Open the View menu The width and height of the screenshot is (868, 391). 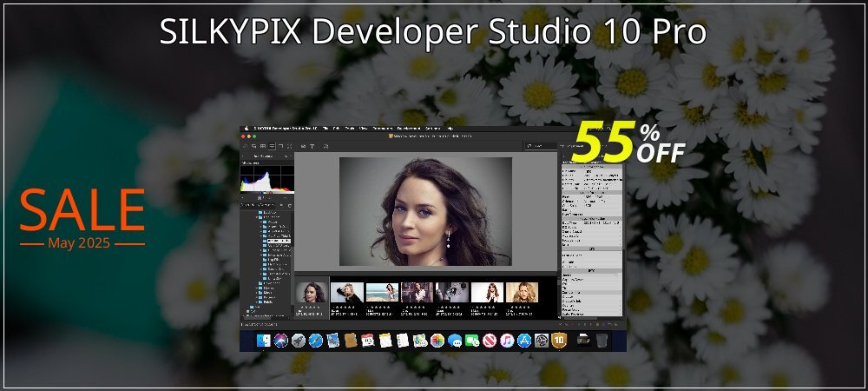[363, 129]
